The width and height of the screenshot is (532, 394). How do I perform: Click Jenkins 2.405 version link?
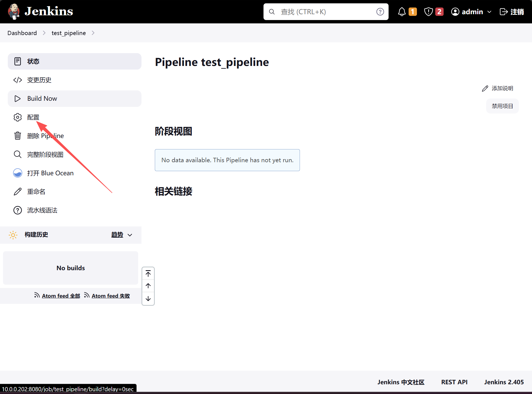504,382
